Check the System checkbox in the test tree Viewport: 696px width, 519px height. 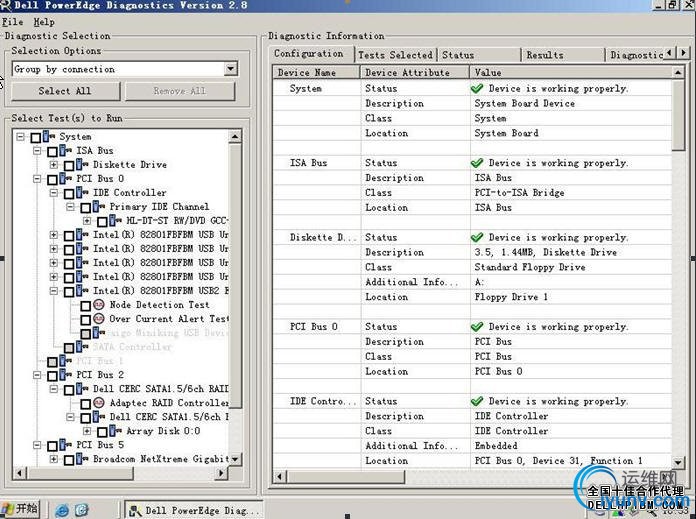click(36, 138)
